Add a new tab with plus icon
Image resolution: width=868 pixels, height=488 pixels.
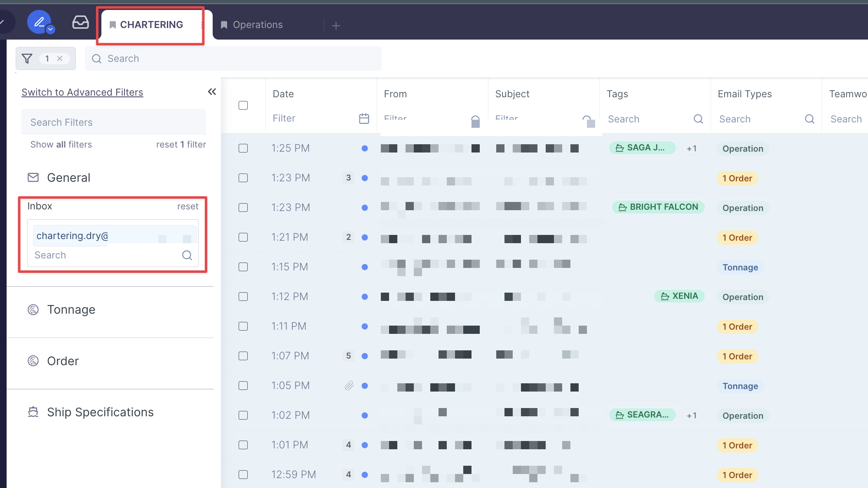pos(336,26)
